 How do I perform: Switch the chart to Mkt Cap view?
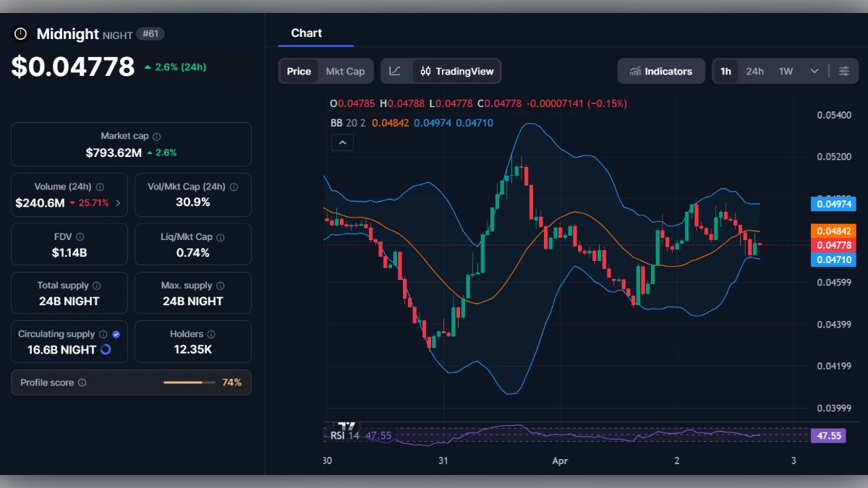coord(345,71)
